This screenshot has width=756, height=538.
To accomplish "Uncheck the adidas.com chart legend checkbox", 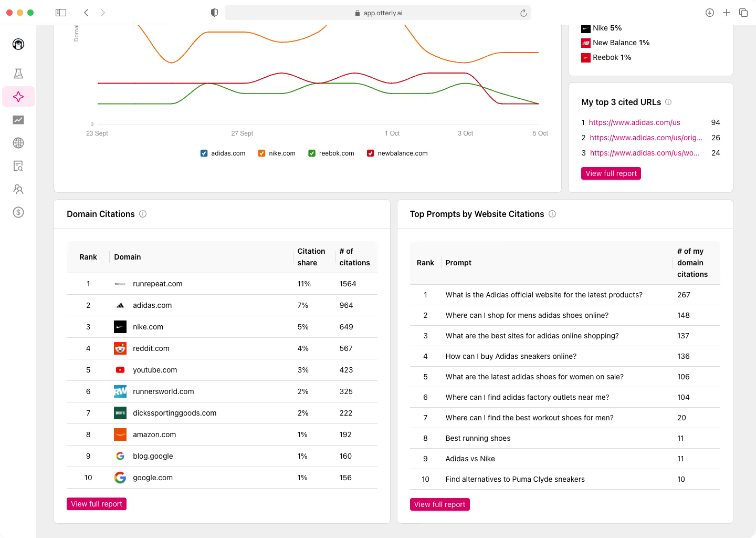I will (x=204, y=153).
